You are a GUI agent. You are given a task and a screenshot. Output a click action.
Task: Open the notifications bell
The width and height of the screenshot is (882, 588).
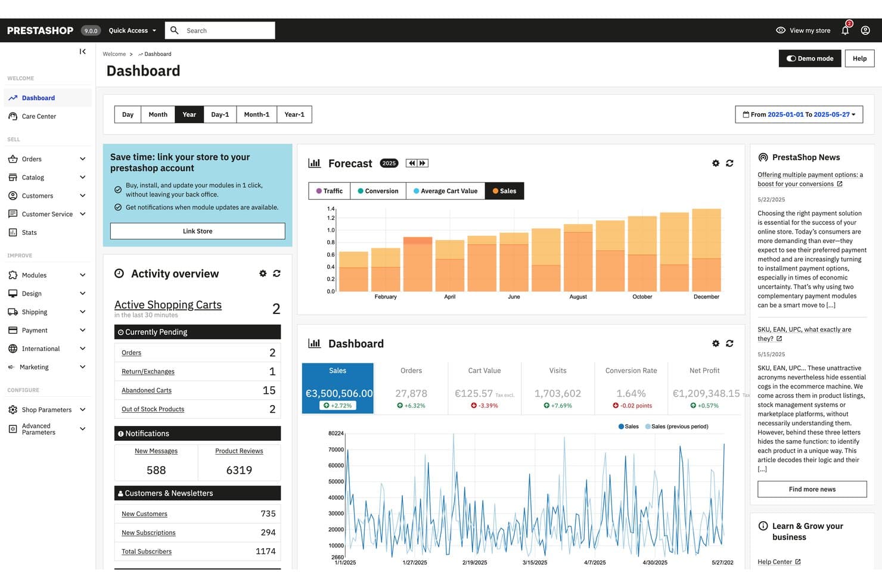click(x=845, y=30)
